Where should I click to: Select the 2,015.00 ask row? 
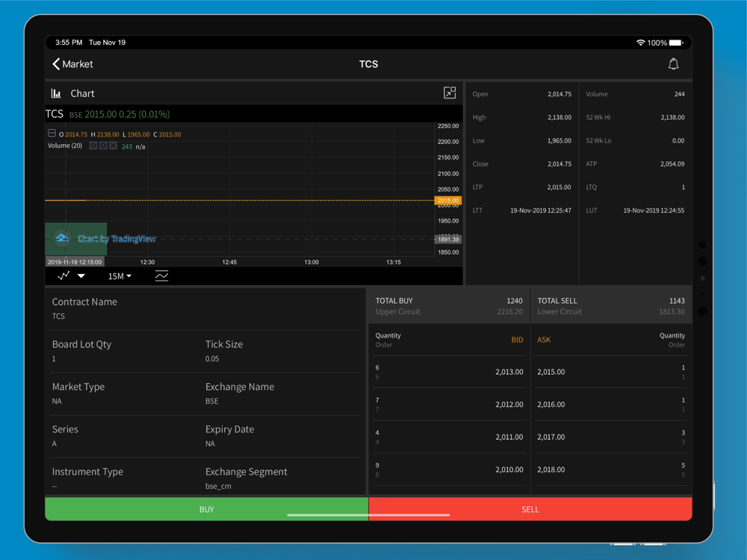point(611,372)
